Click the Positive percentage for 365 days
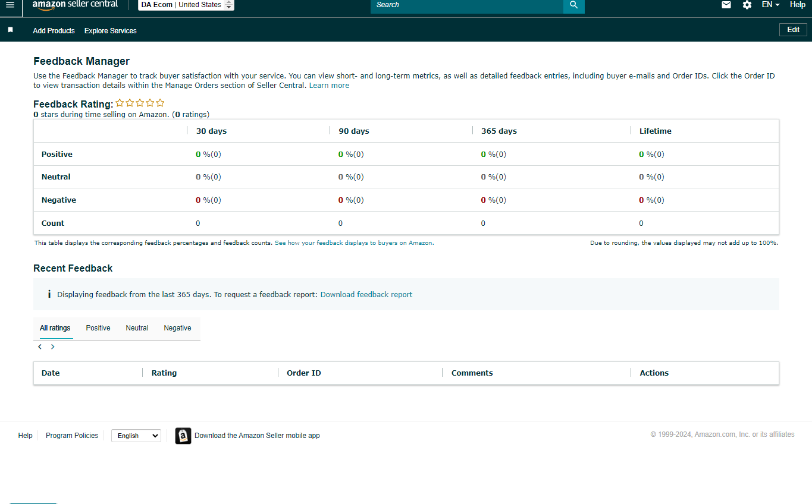Viewport: 812px width, 504px height. [494, 155]
